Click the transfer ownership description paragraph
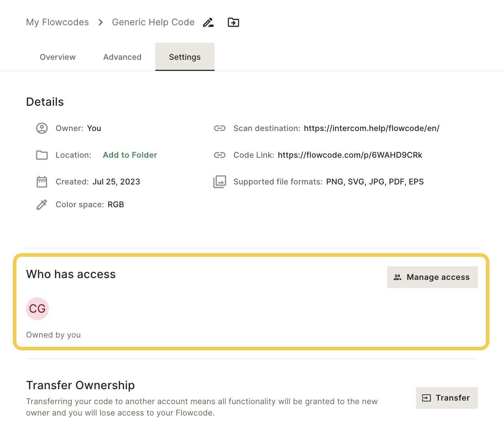The height and width of the screenshot is (433, 504). pyautogui.click(x=202, y=407)
